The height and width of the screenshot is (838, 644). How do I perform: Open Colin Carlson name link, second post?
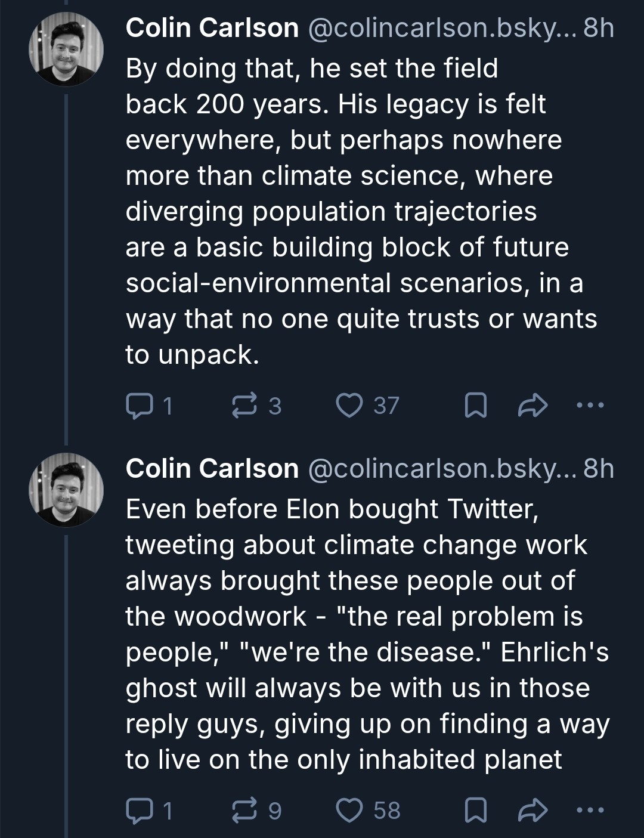coord(212,469)
